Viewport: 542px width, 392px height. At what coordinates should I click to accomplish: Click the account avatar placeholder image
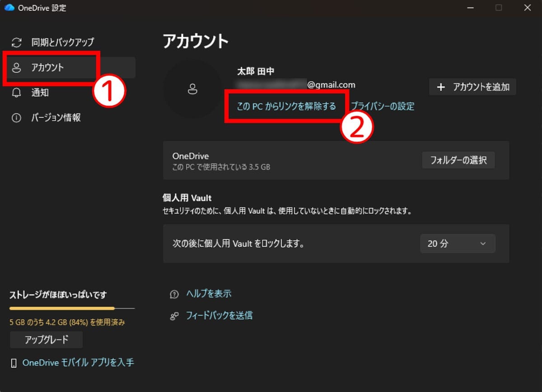tap(193, 89)
